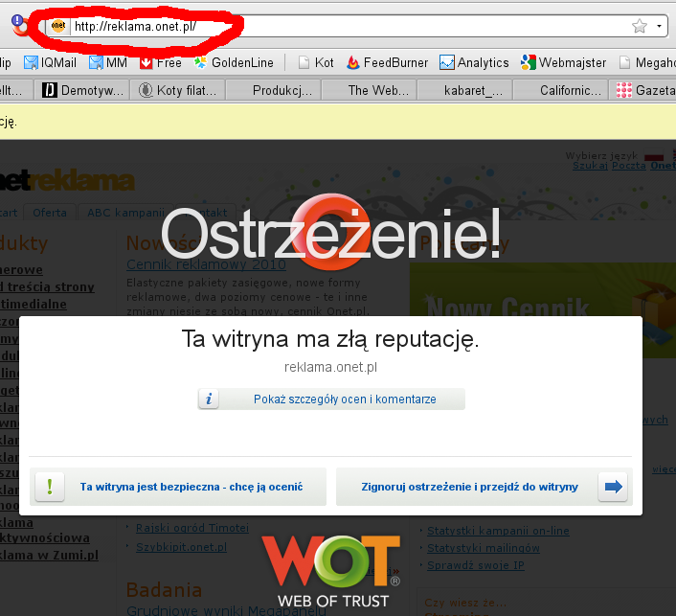Click the blue info icon on details button
676x616 pixels.
click(x=209, y=399)
